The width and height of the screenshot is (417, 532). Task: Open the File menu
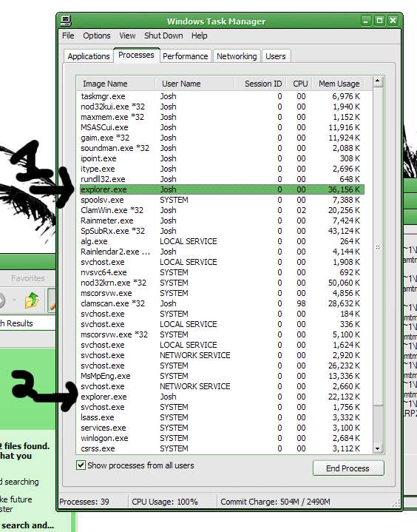click(x=68, y=36)
